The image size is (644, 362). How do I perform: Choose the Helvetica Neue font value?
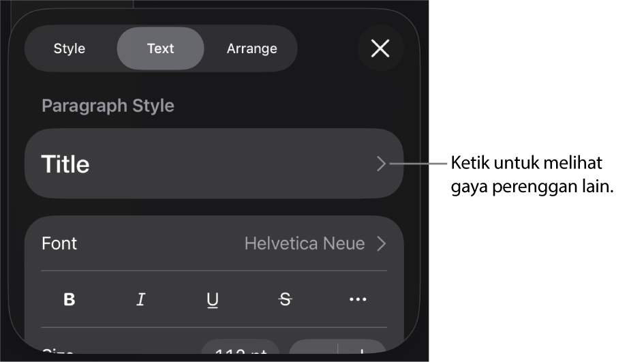[305, 243]
